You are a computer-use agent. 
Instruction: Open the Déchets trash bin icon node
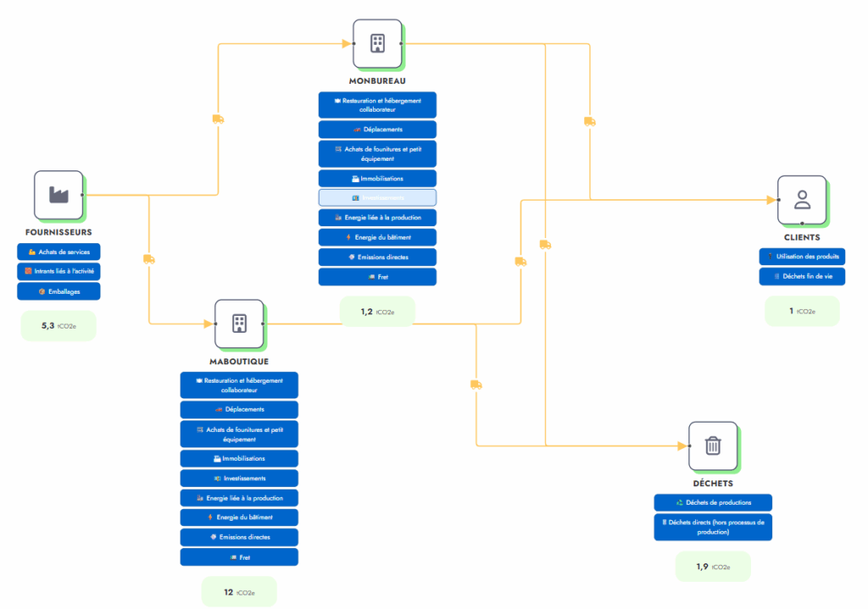point(713,446)
